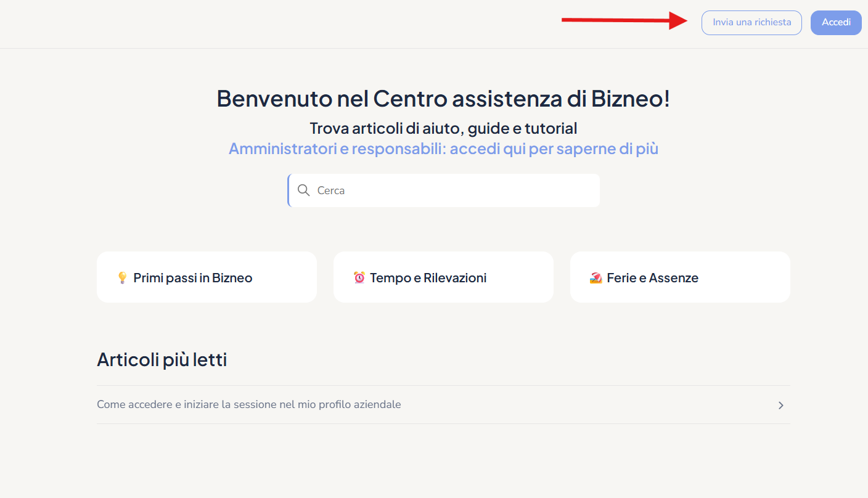Click the alarm clock icon
Viewport: 868px width, 498px height.
coord(359,278)
